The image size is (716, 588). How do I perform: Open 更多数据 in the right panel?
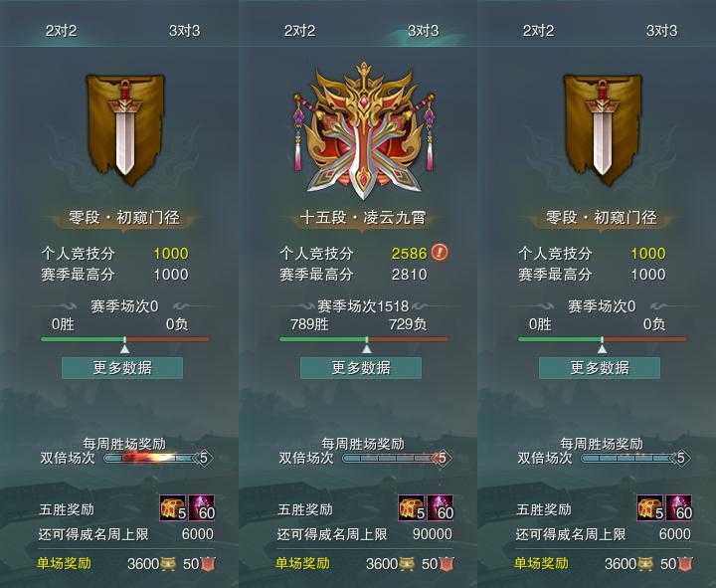600,368
